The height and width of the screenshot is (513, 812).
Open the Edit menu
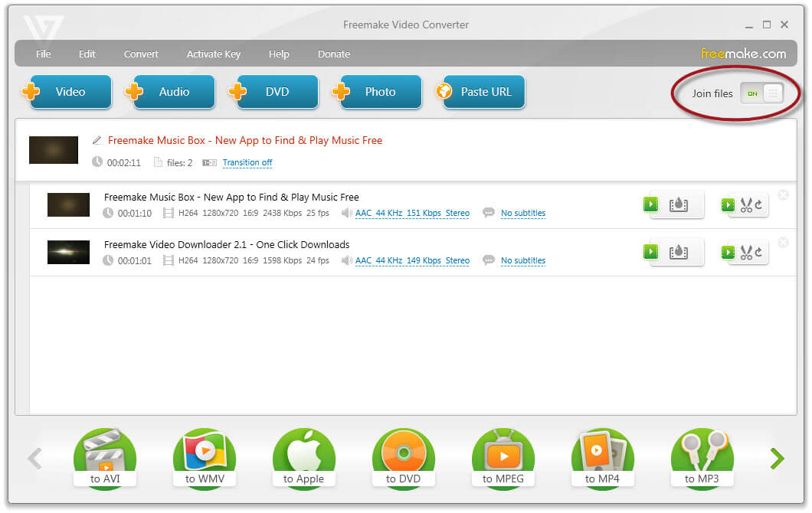coord(87,54)
